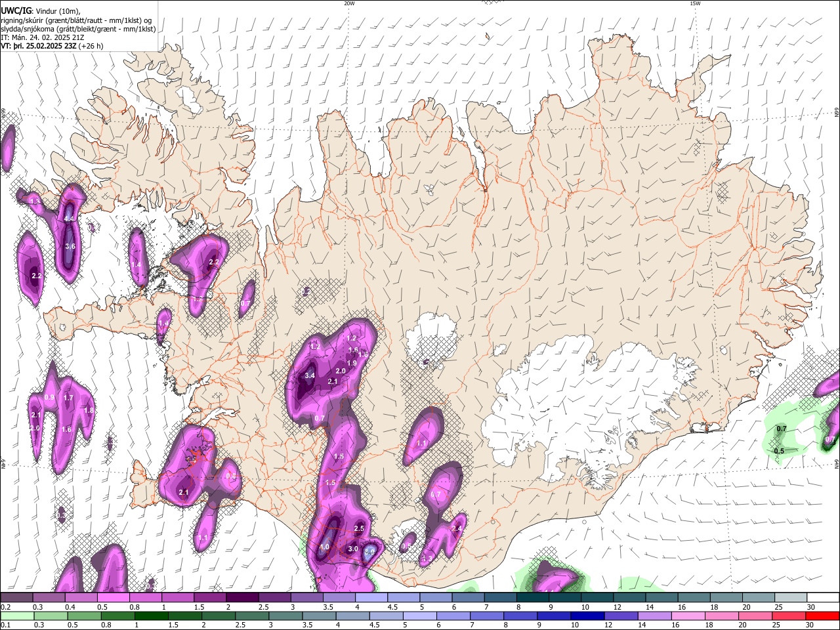Pick the white snow swatch at 30
The width and height of the screenshot is (840, 630).
[823, 597]
